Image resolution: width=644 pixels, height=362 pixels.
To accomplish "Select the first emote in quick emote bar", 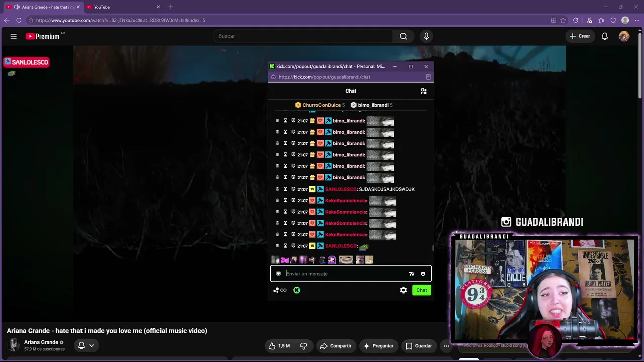I will [275, 260].
